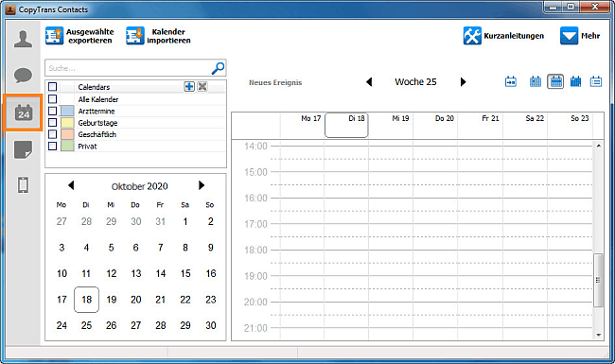This screenshot has height=364, width=615.
Task: Click the Geschäftlich orange color swatch
Action: point(67,134)
